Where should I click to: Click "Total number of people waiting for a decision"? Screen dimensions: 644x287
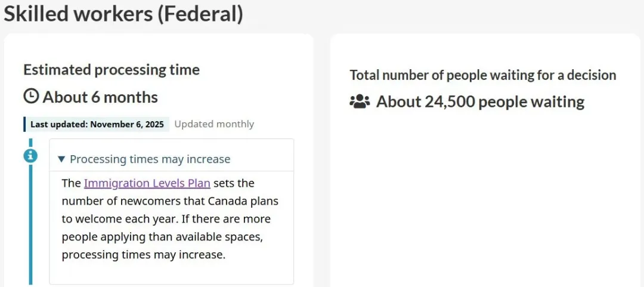tap(482, 75)
